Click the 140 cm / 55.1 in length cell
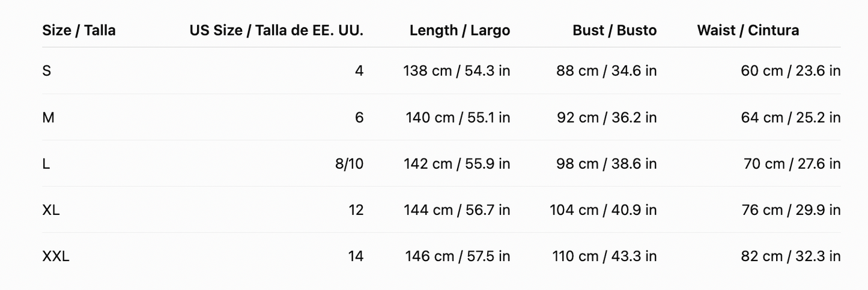This screenshot has width=868, height=290. pos(458,117)
